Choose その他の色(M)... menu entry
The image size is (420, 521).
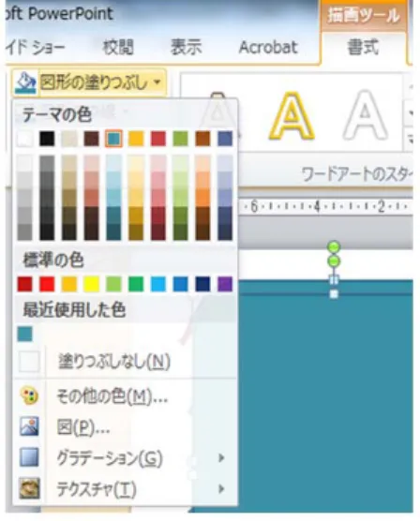[112, 396]
